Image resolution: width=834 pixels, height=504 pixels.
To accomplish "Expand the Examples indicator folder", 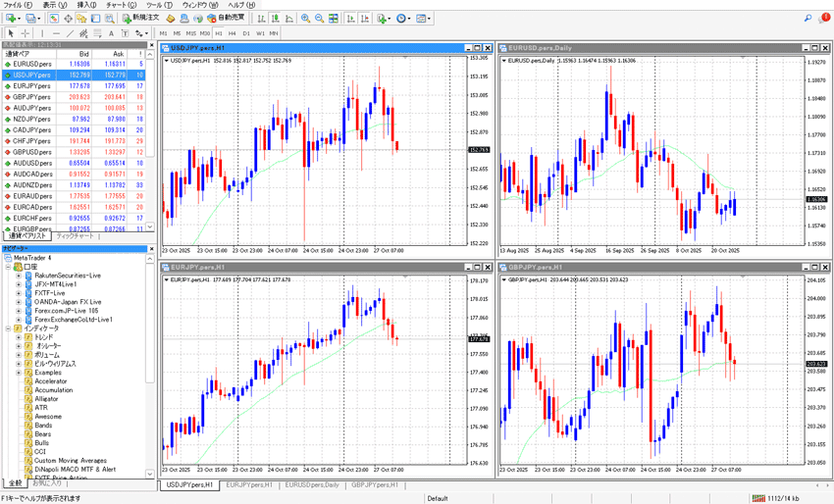I will coord(19,373).
